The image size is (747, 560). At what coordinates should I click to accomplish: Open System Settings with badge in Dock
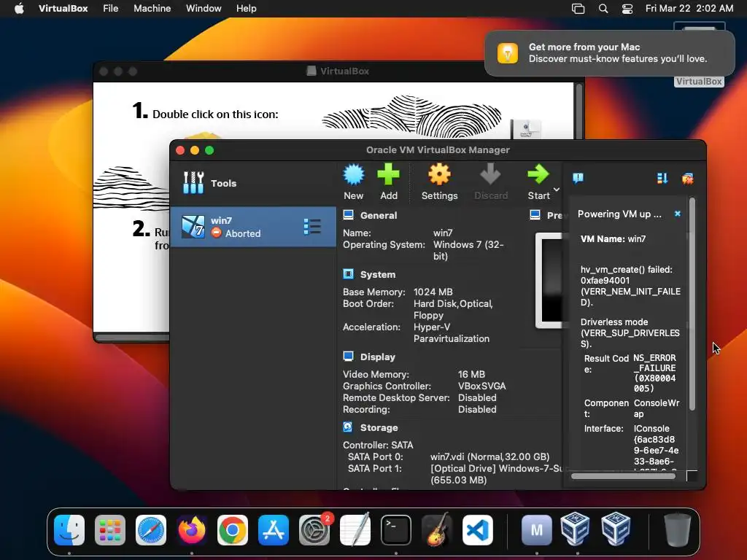coord(314,529)
